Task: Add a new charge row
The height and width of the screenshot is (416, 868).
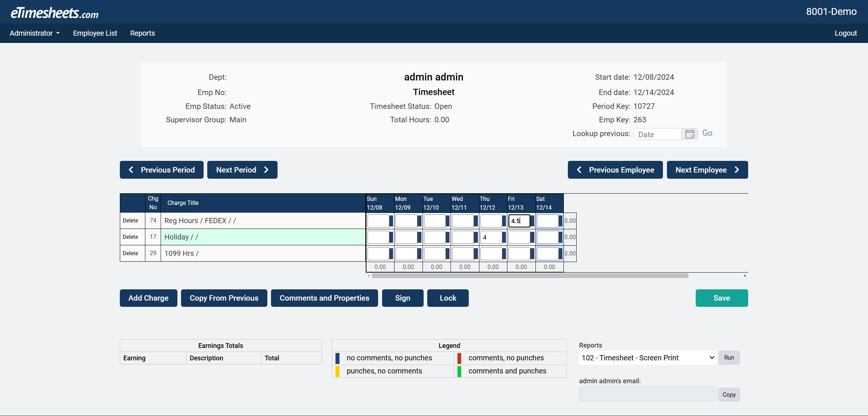Action: point(148,298)
